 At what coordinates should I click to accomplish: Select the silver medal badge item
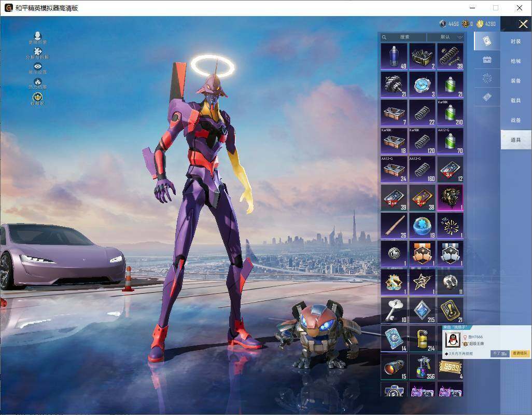pyautogui.click(x=450, y=254)
